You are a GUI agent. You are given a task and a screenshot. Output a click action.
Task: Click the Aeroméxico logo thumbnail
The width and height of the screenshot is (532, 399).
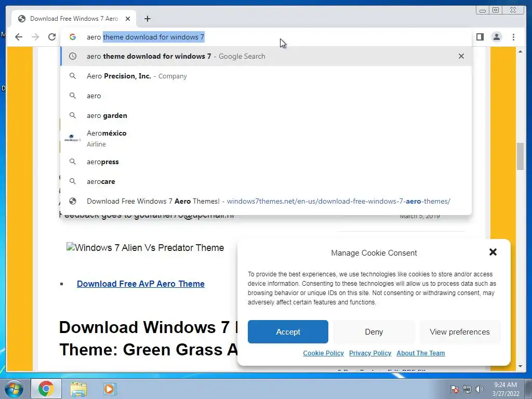(x=72, y=138)
